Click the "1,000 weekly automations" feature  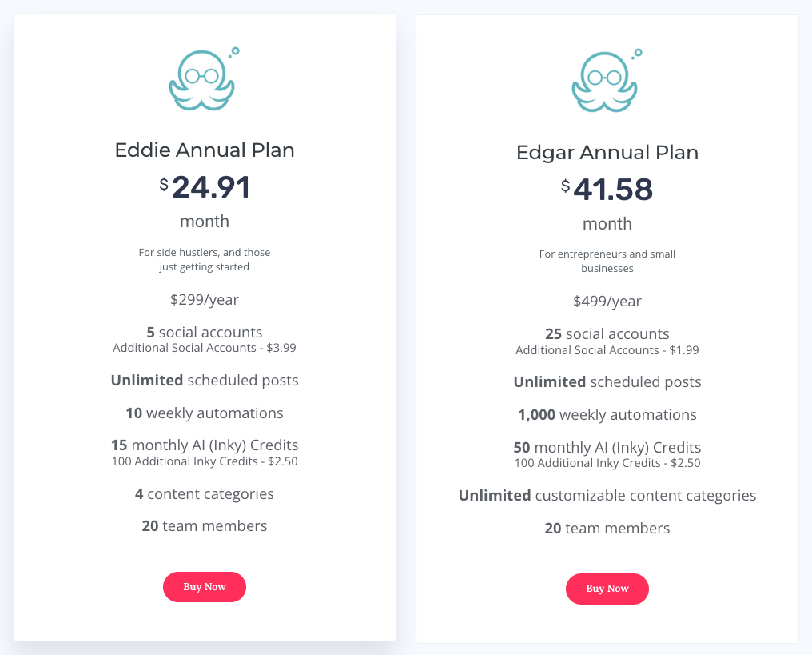(607, 415)
